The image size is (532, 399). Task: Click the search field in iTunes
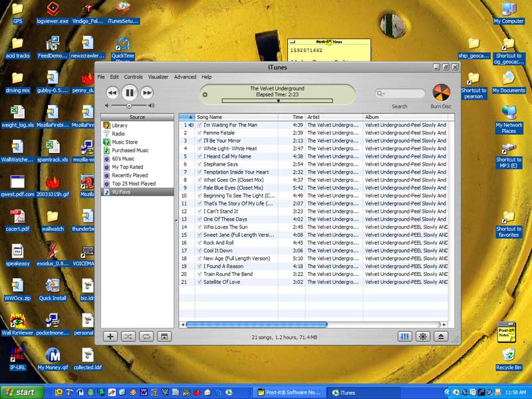[400, 93]
